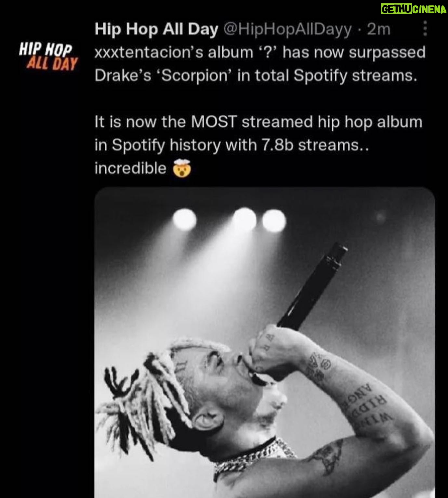The height and width of the screenshot is (498, 448).
Task: Open the three-dot tweet options menu
Action: (x=425, y=29)
